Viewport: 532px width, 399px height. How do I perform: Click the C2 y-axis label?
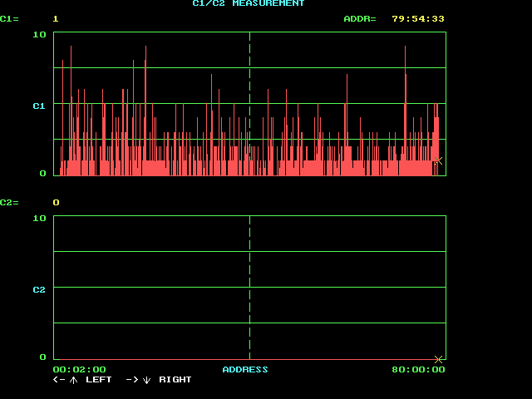point(38,289)
